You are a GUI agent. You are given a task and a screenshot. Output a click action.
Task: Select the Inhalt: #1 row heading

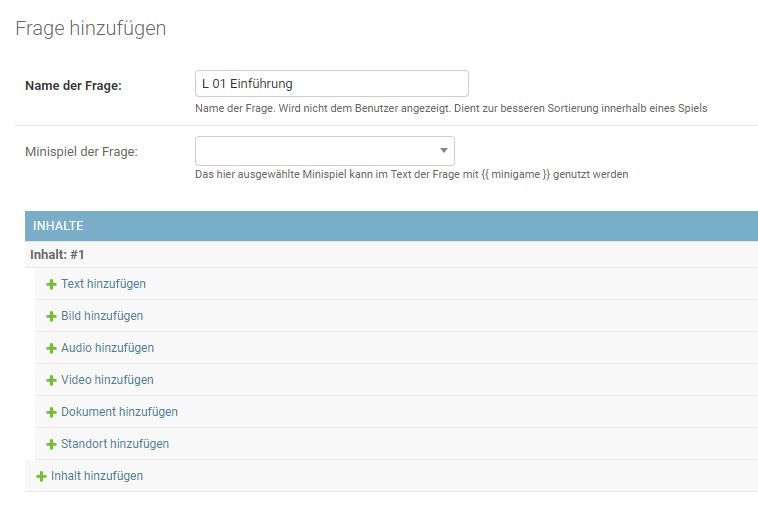pos(58,255)
